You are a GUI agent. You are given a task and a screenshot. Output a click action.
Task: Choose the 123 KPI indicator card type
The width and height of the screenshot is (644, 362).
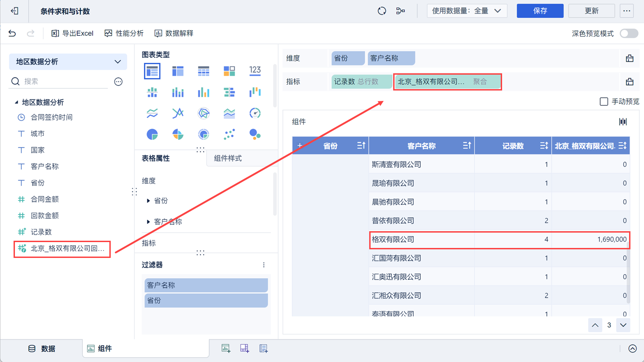pyautogui.click(x=255, y=71)
